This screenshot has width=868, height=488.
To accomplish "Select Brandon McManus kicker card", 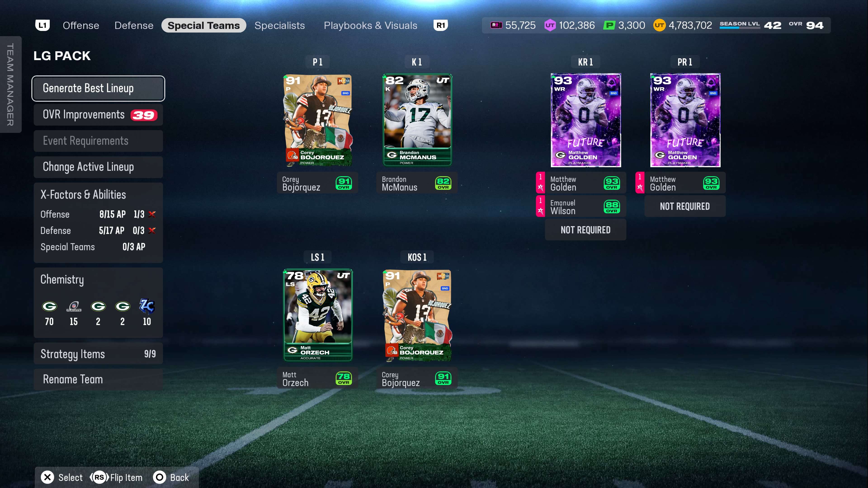I will (417, 120).
